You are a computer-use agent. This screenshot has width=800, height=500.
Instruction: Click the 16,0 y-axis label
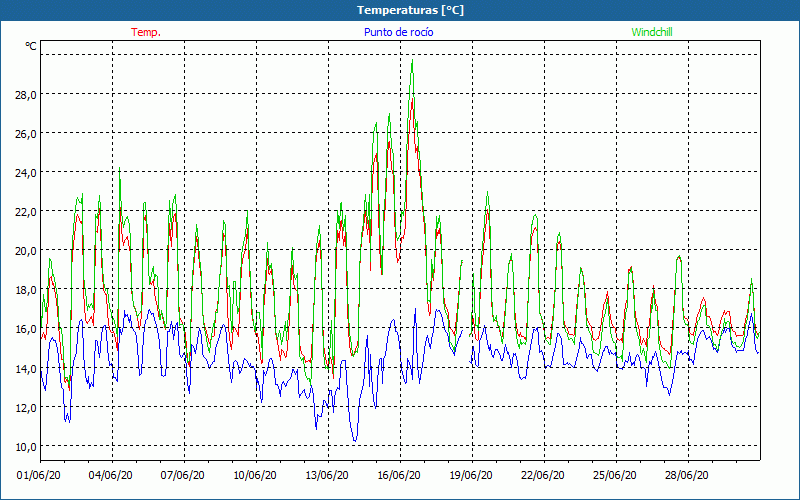coord(24,329)
